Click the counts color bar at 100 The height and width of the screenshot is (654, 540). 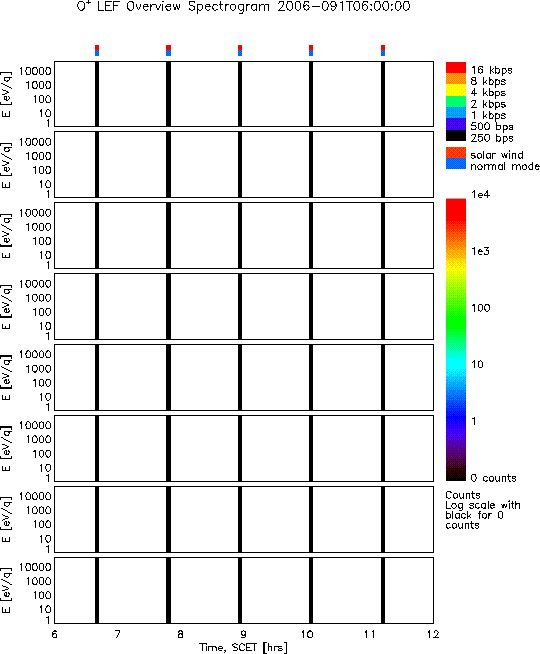[x=456, y=308]
